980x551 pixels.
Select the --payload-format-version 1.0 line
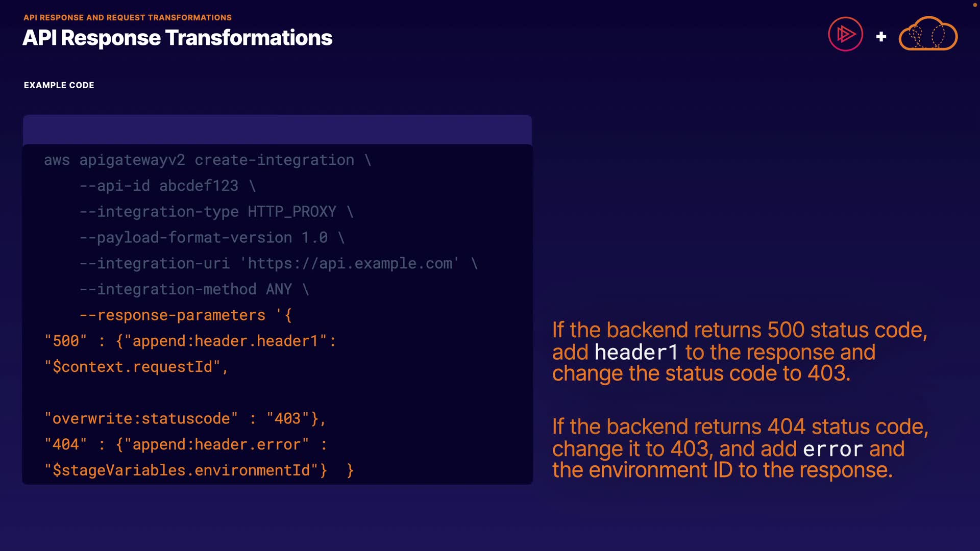(x=212, y=238)
